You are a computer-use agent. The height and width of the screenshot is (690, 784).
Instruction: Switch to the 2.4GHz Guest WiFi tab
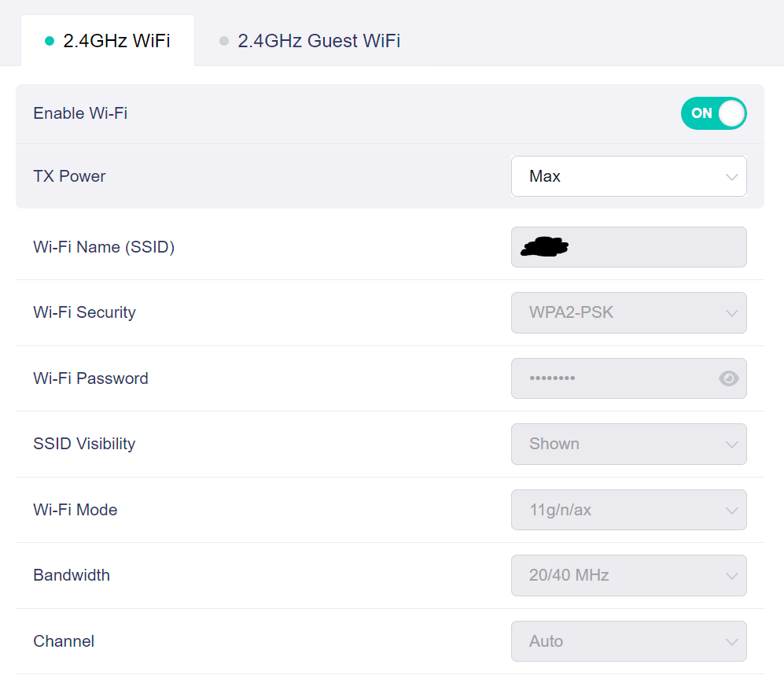(x=310, y=41)
